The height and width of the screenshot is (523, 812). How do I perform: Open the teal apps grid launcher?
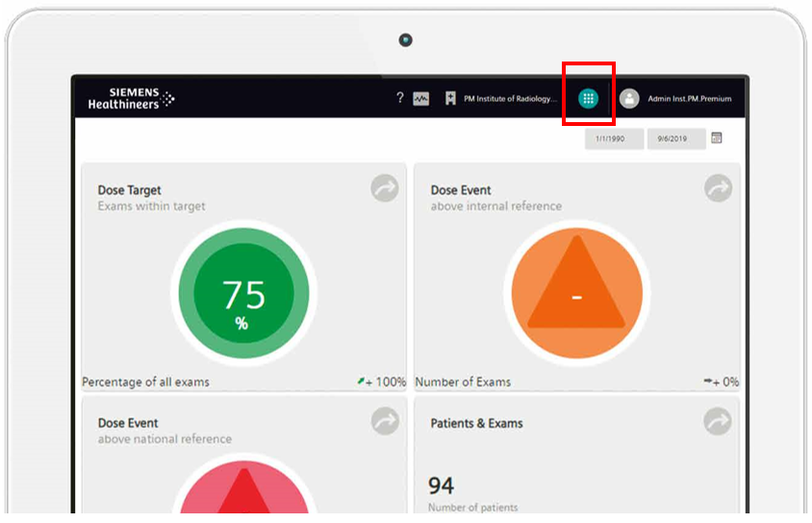click(588, 98)
